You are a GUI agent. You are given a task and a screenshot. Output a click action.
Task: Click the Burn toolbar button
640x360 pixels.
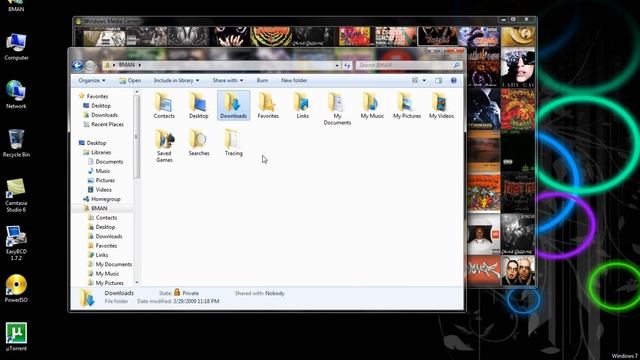262,80
